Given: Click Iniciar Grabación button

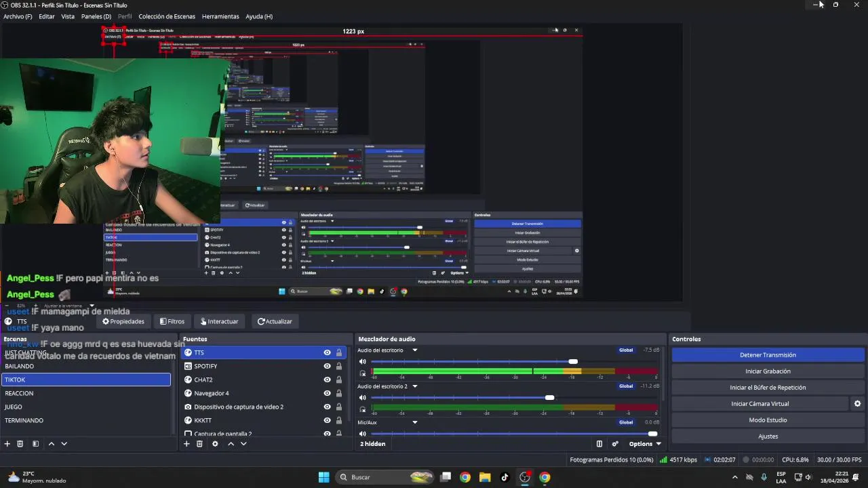Looking at the screenshot, I should (x=768, y=371).
